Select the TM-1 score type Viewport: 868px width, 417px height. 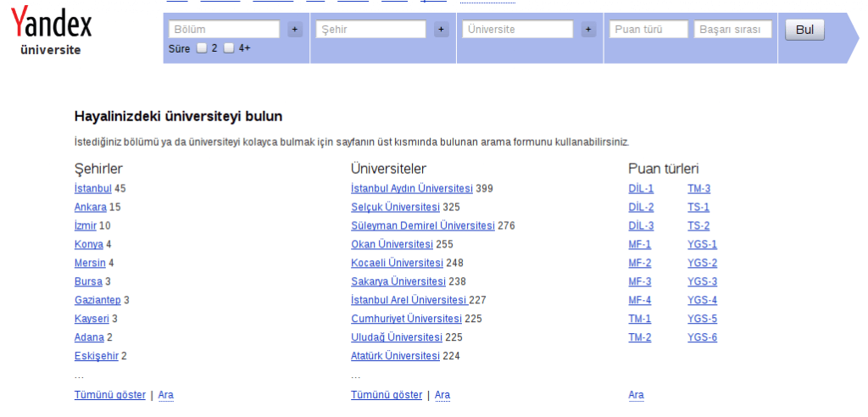click(x=640, y=319)
